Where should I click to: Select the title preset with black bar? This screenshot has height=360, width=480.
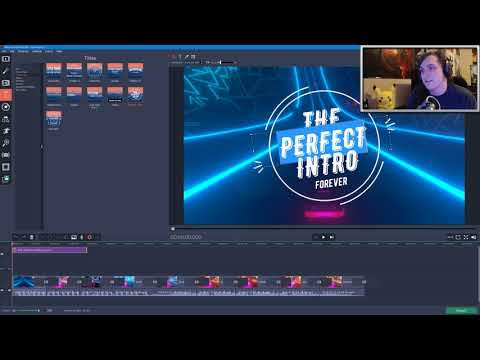115,96
